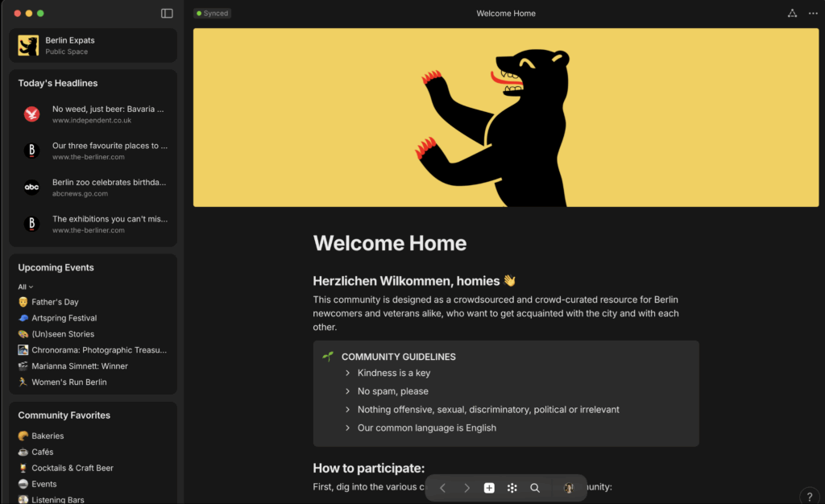Open the Artspring Festival event
Image resolution: width=825 pixels, height=504 pixels.
(x=64, y=318)
